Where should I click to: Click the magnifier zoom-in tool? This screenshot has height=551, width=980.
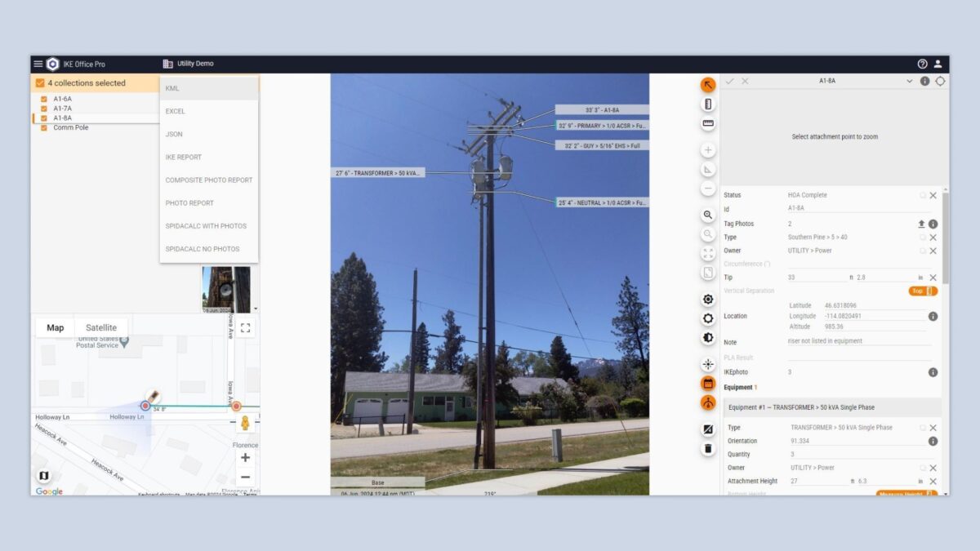[707, 215]
